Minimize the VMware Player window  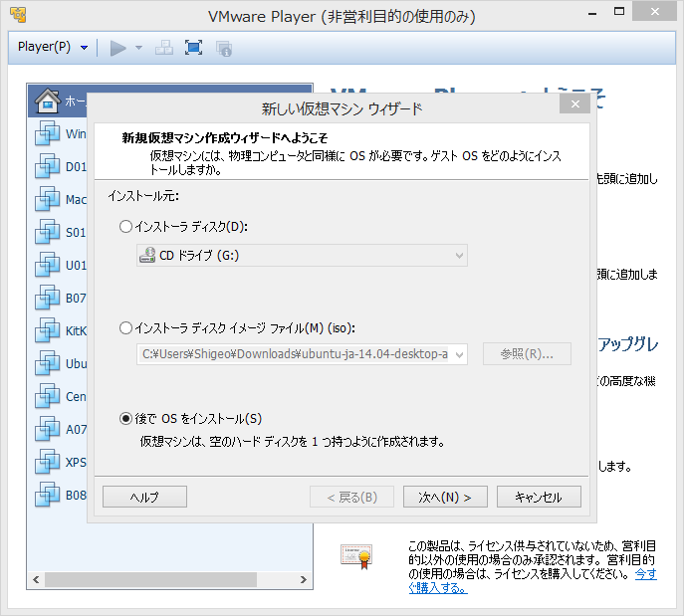592,12
